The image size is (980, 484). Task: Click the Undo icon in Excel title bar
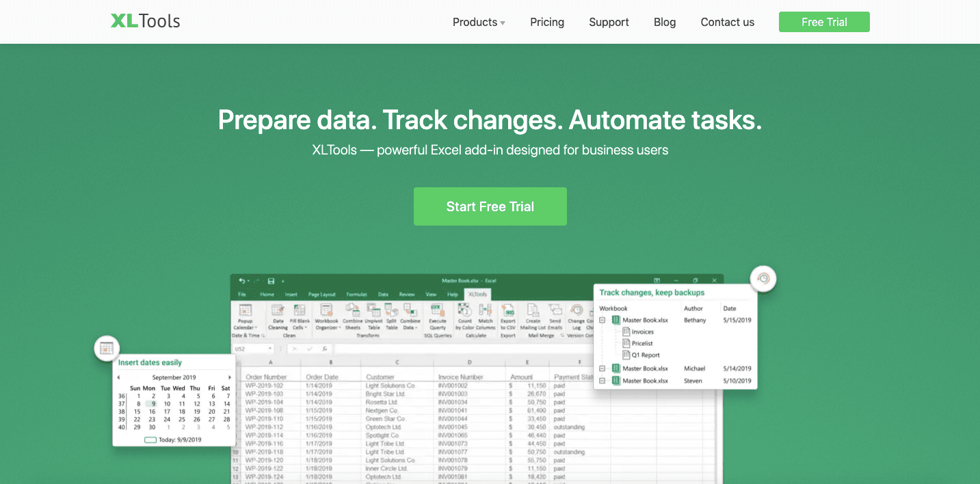click(x=242, y=281)
